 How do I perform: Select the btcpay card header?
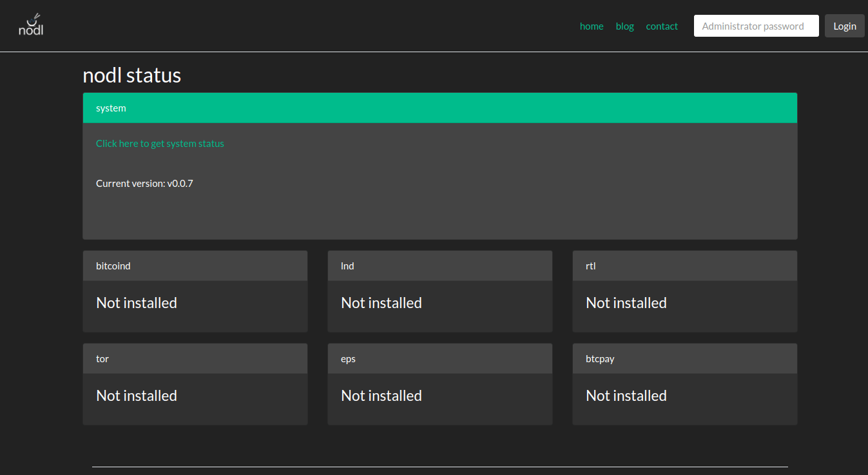pos(684,359)
